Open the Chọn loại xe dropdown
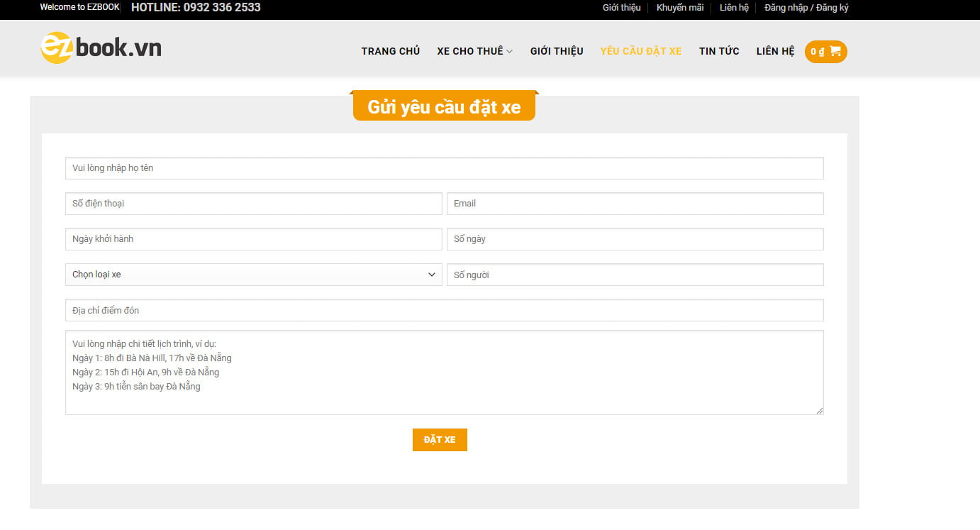Image resolution: width=980 pixels, height=530 pixels. (253, 275)
